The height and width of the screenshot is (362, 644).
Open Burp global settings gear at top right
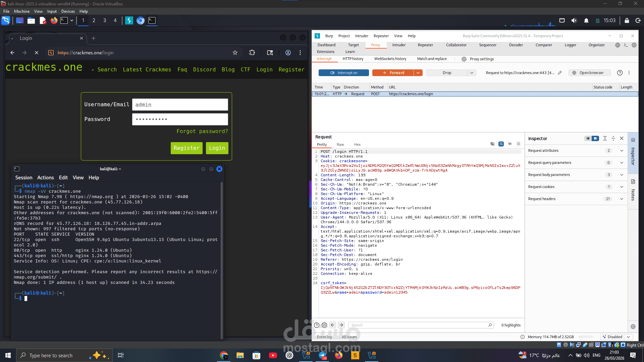click(634, 45)
